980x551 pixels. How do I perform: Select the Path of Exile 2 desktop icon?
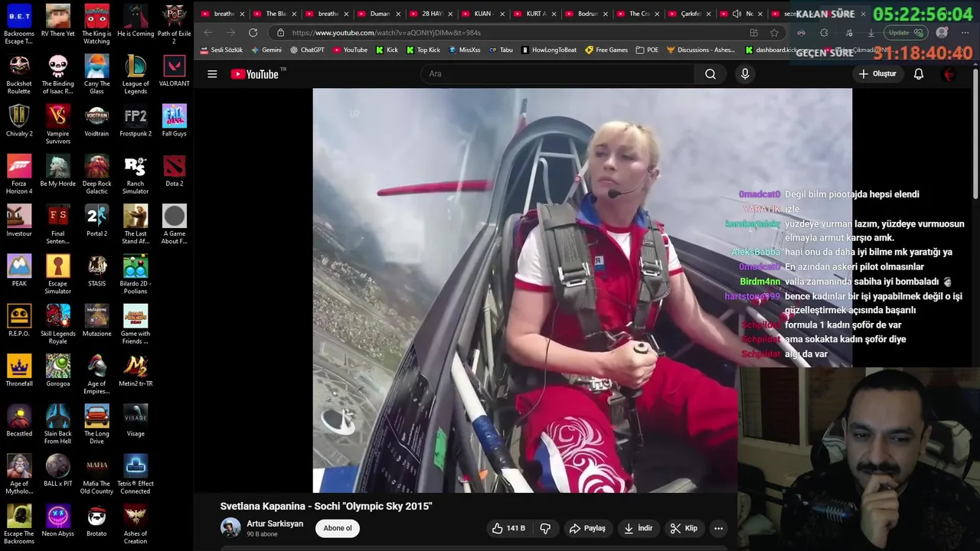[175, 24]
